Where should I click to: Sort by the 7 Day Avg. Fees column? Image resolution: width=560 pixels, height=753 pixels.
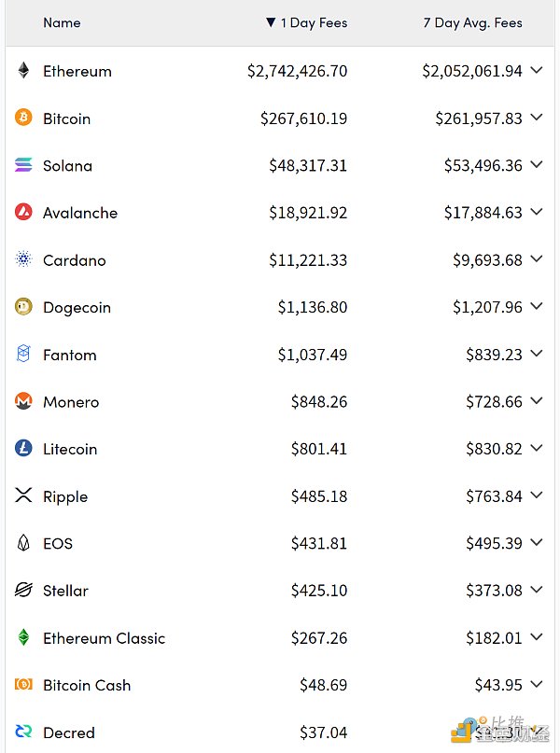click(x=472, y=22)
